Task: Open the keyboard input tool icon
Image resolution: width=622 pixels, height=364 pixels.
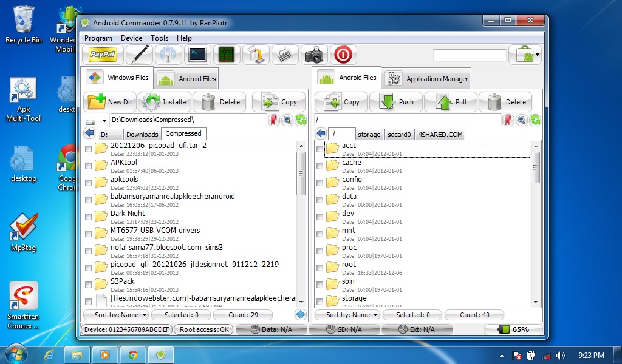Action: pyautogui.click(x=285, y=55)
